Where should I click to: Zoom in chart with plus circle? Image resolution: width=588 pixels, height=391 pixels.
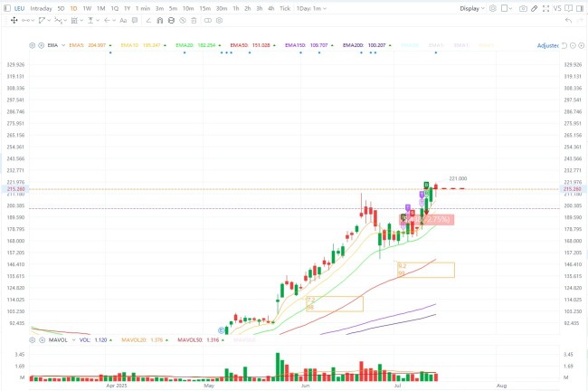[581, 45]
